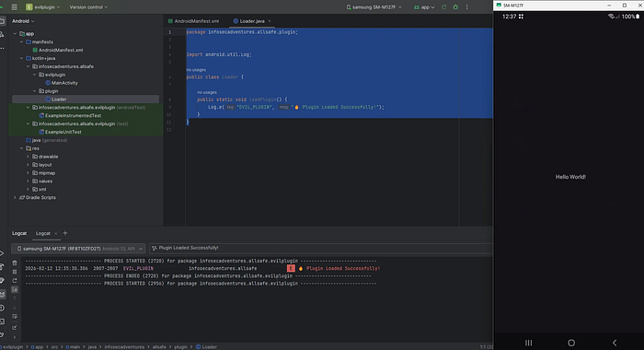The image size is (644, 350).
Task: Click the green debug bug icon
Action: tap(455, 7)
